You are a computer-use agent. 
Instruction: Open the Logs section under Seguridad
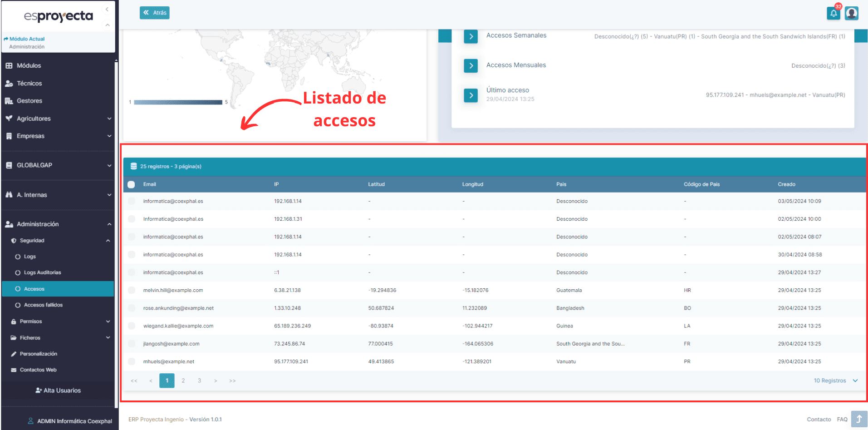point(30,257)
